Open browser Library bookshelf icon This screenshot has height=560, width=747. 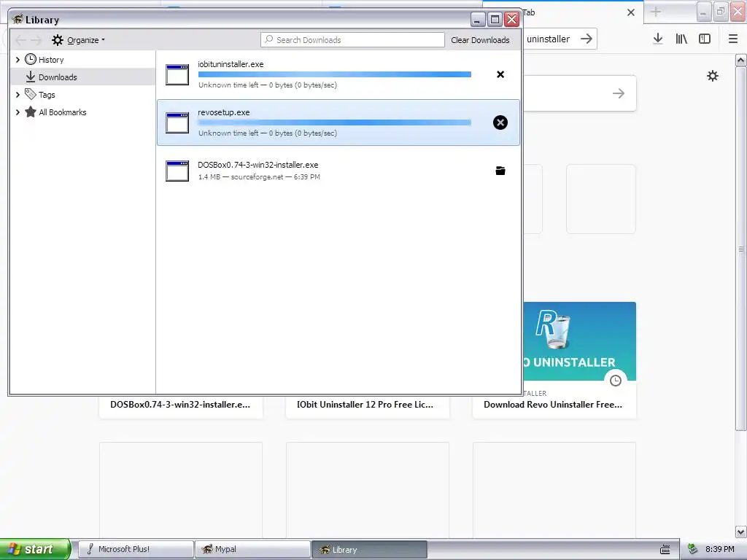click(681, 39)
